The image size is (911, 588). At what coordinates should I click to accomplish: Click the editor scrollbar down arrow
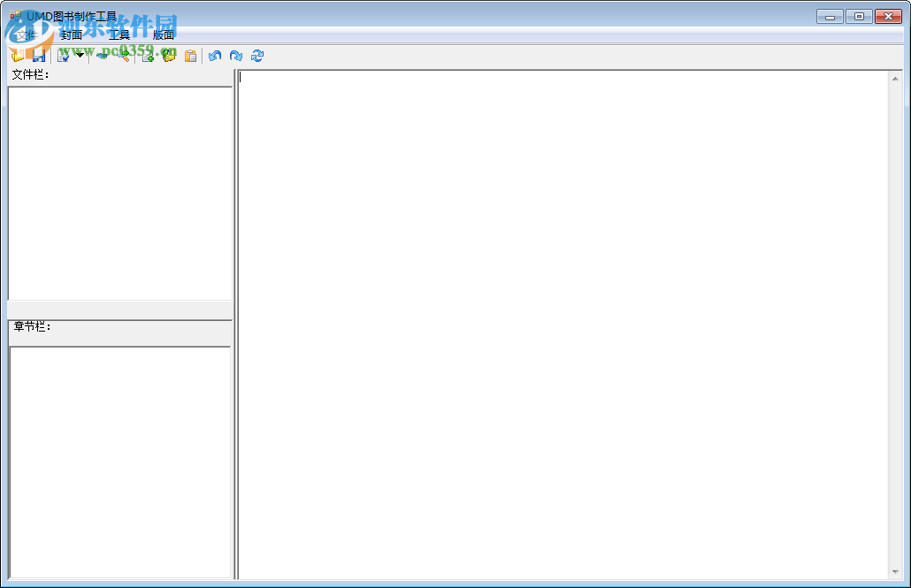point(895,572)
